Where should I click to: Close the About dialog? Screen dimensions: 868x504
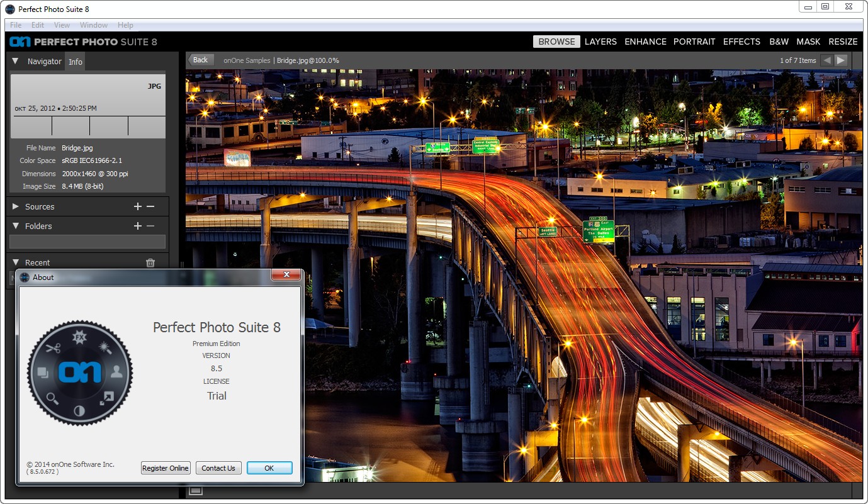coord(286,275)
